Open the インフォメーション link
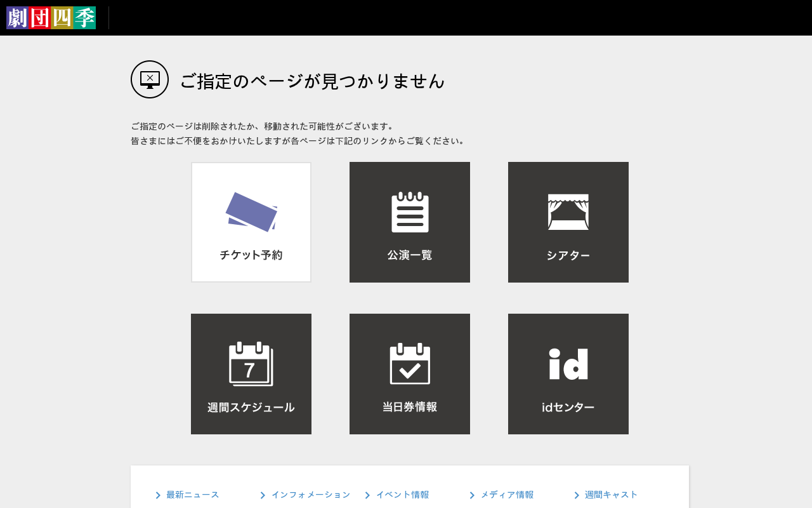The height and width of the screenshot is (508, 812). pyautogui.click(x=311, y=495)
